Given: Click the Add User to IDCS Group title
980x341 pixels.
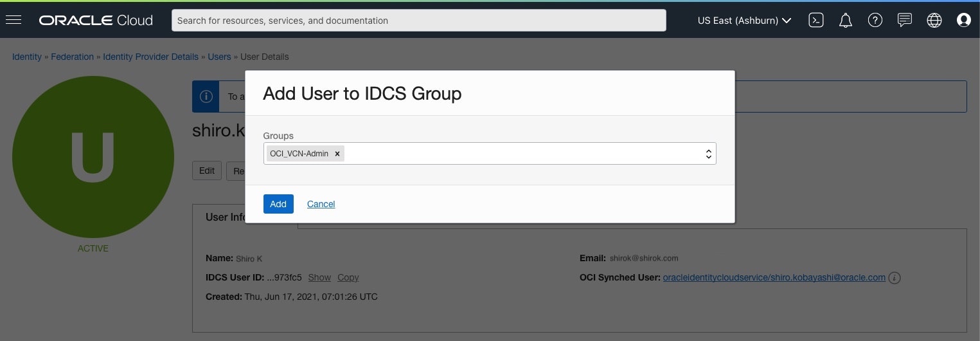Looking at the screenshot, I should (362, 93).
